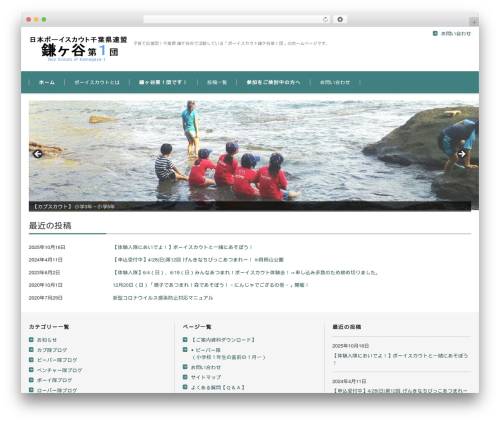The width and height of the screenshot is (500, 423).
Task: Click the bullet icon beside ご案内資料ダウンロード
Action: click(185, 340)
